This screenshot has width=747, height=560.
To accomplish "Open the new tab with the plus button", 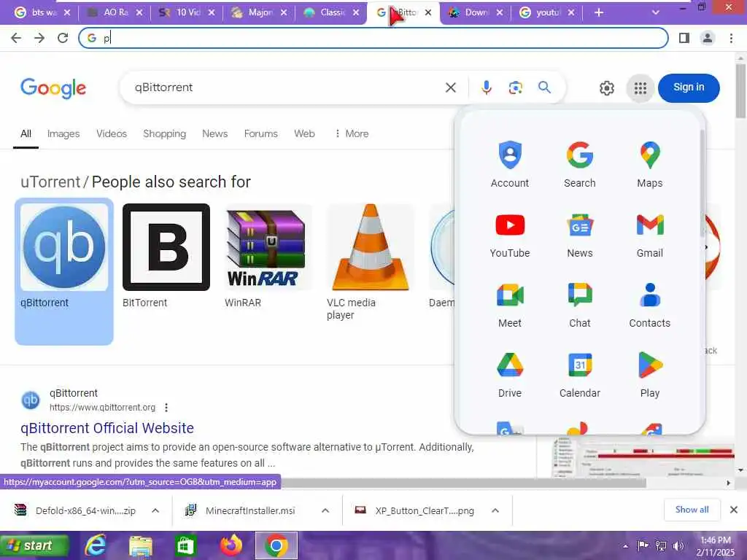I will pyautogui.click(x=599, y=12).
